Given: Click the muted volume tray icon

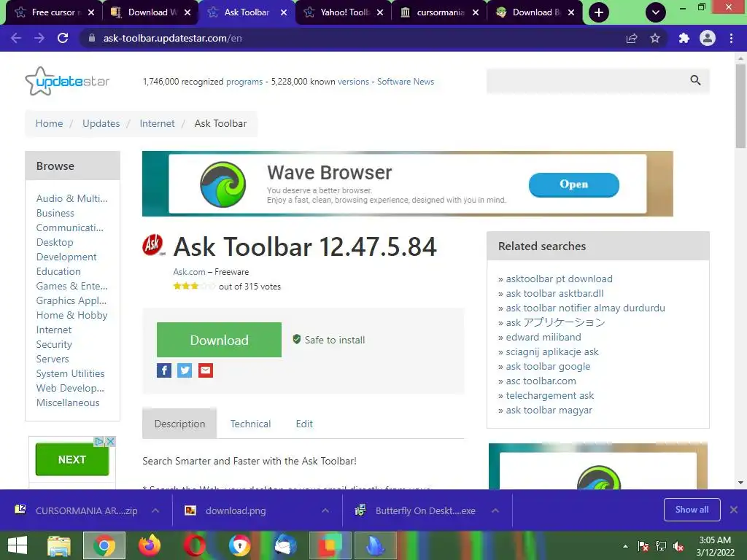Looking at the screenshot, I should 678,546.
